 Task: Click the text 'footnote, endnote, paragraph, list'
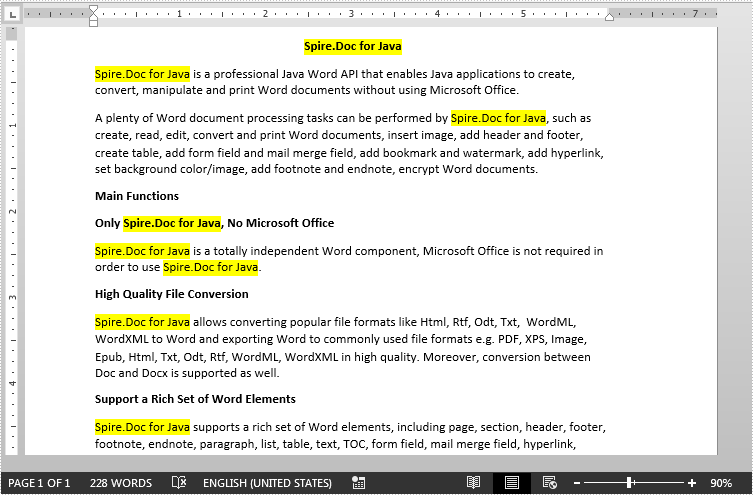point(185,444)
